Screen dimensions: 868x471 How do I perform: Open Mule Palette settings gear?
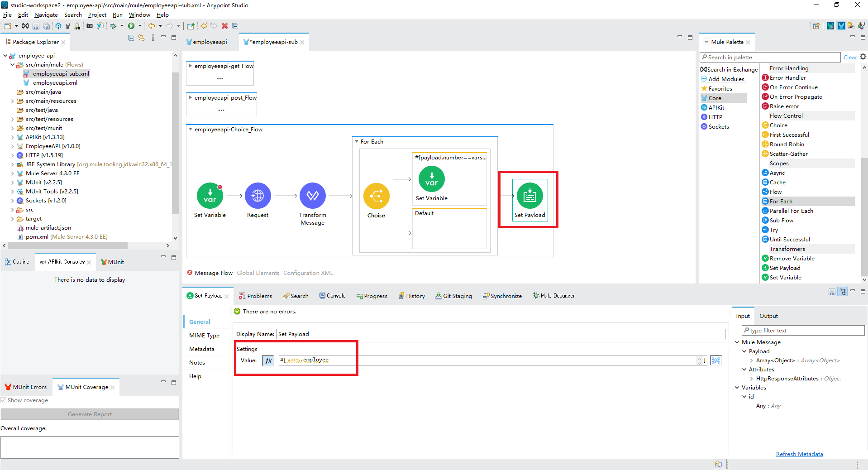[863, 57]
